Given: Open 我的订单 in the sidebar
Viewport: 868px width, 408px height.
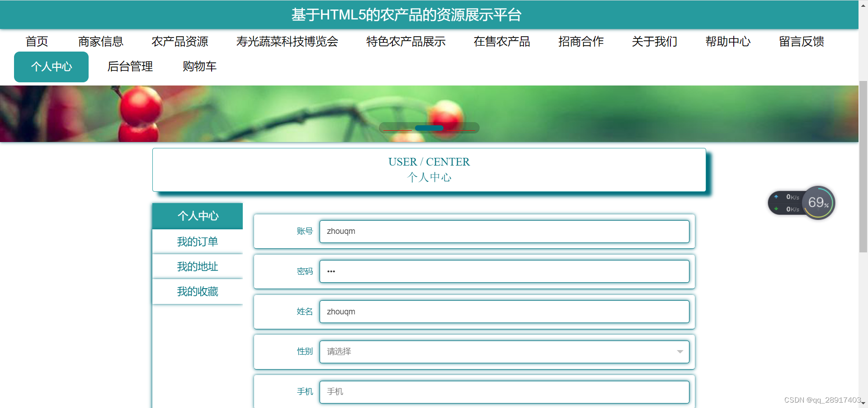Looking at the screenshot, I should pyautogui.click(x=198, y=242).
